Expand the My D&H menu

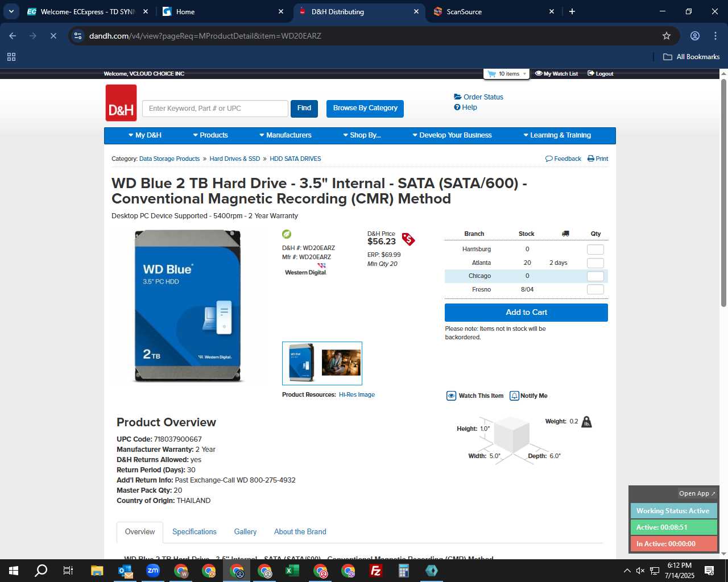point(145,135)
